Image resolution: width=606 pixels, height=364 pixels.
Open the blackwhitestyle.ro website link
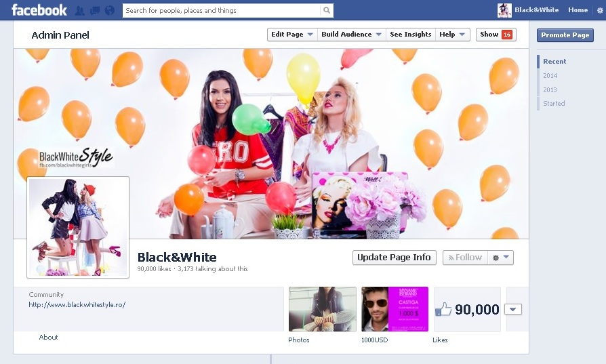click(x=77, y=304)
